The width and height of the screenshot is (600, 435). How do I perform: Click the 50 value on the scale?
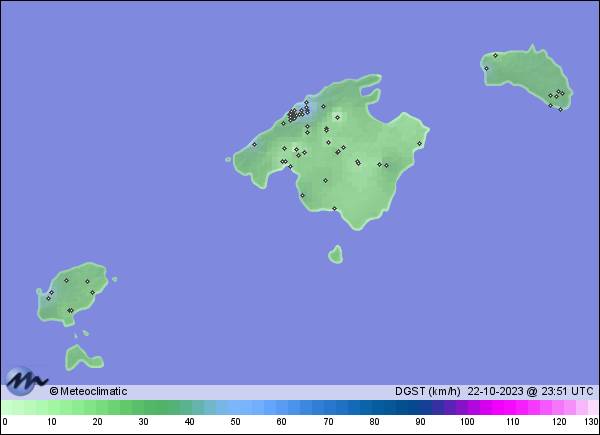(x=235, y=422)
